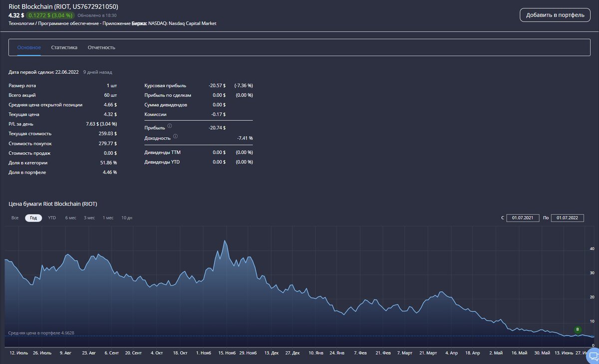Image resolution: width=599 pixels, height=364 pixels.
Task: Click the Цена бумаги Riot Blockchain (RIOT) heading
Action: click(x=53, y=204)
